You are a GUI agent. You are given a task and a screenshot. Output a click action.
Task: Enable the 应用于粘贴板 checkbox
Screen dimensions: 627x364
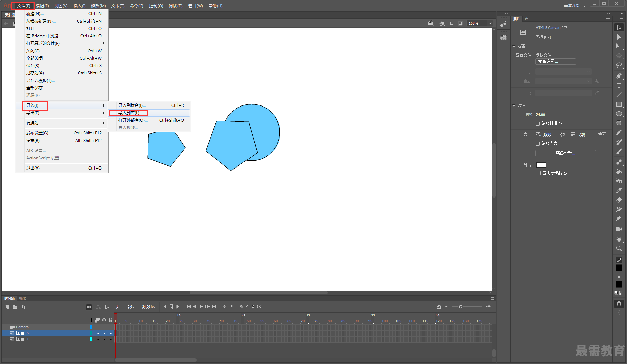pos(539,173)
